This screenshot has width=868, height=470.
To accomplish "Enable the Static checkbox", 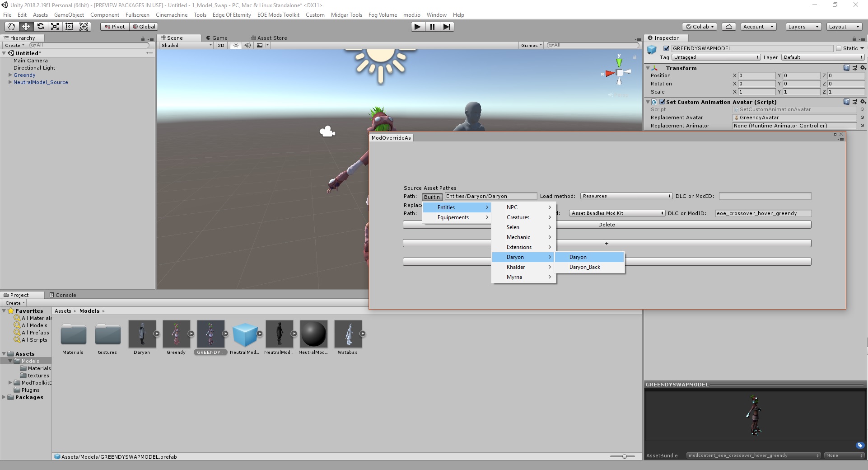I will [839, 48].
